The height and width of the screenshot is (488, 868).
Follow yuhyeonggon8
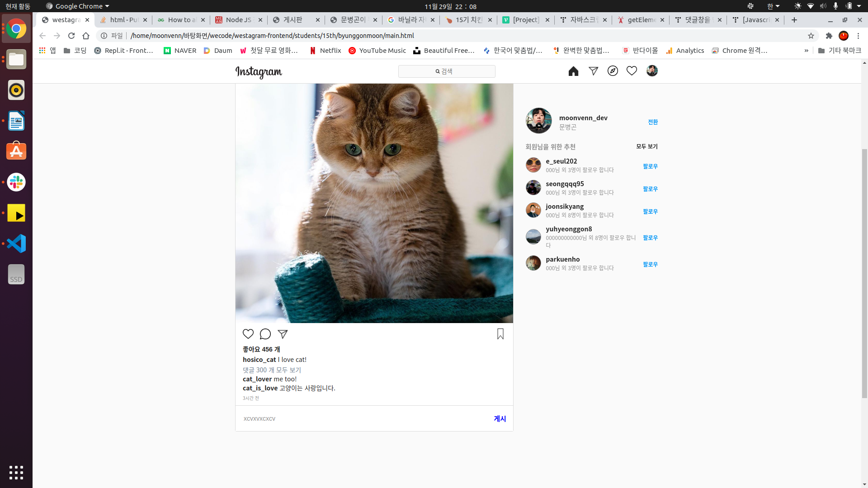(650, 238)
